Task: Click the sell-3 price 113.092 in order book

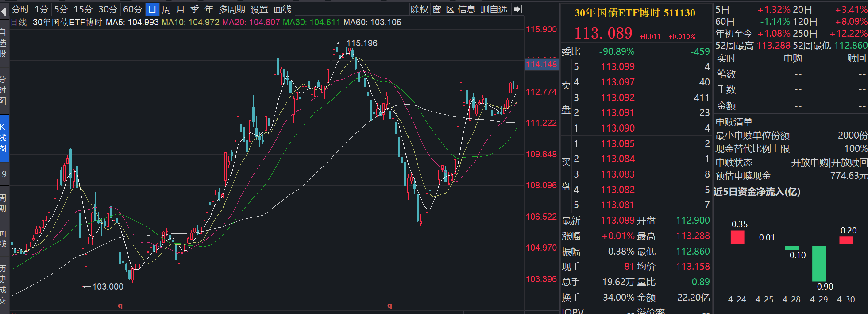Action: 617,97
